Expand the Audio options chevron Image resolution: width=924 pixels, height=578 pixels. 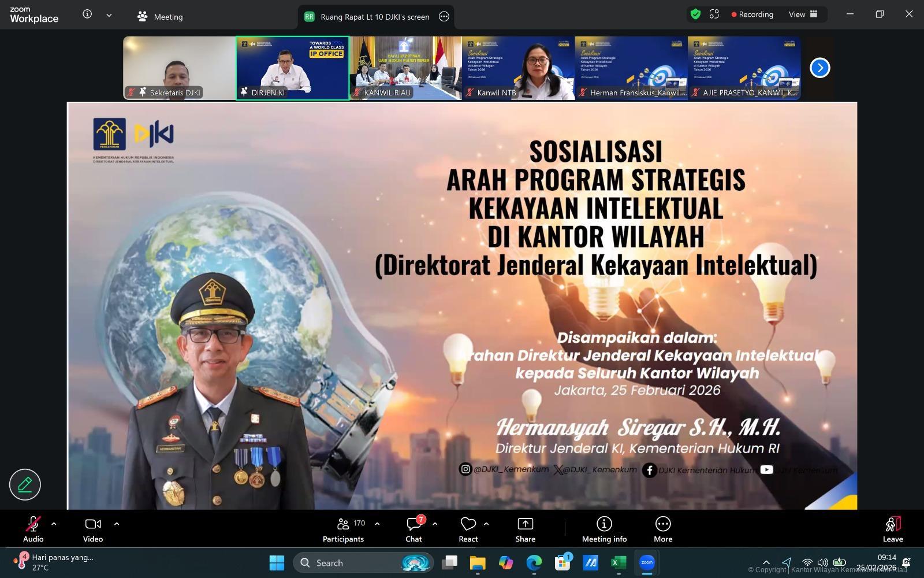(54, 524)
